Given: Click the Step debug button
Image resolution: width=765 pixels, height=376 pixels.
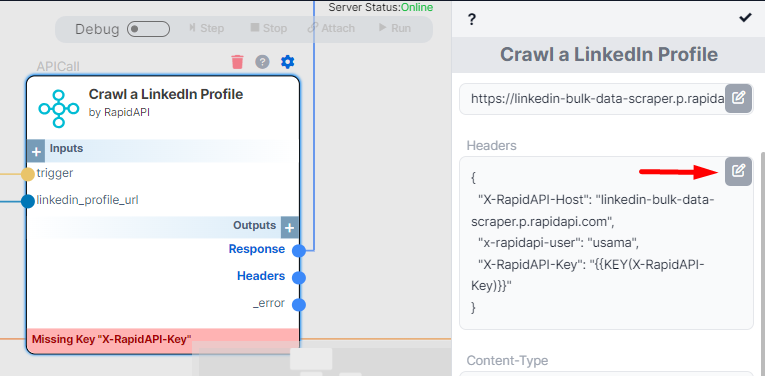Looking at the screenshot, I should click(x=206, y=28).
